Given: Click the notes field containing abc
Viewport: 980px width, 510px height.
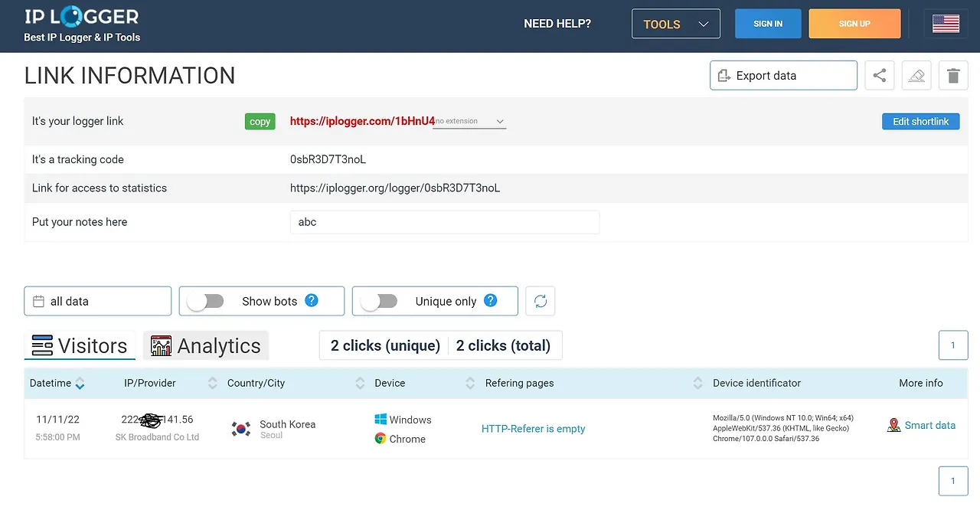Looking at the screenshot, I should (445, 222).
